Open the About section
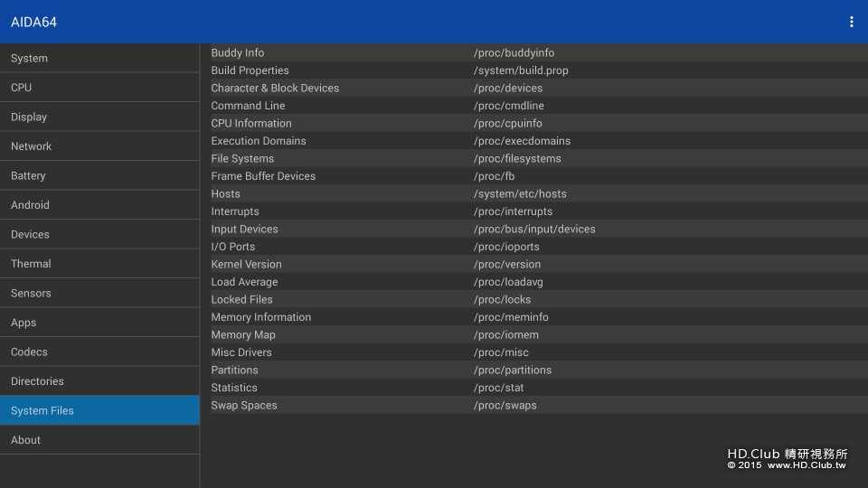868x488 pixels. [x=99, y=439]
